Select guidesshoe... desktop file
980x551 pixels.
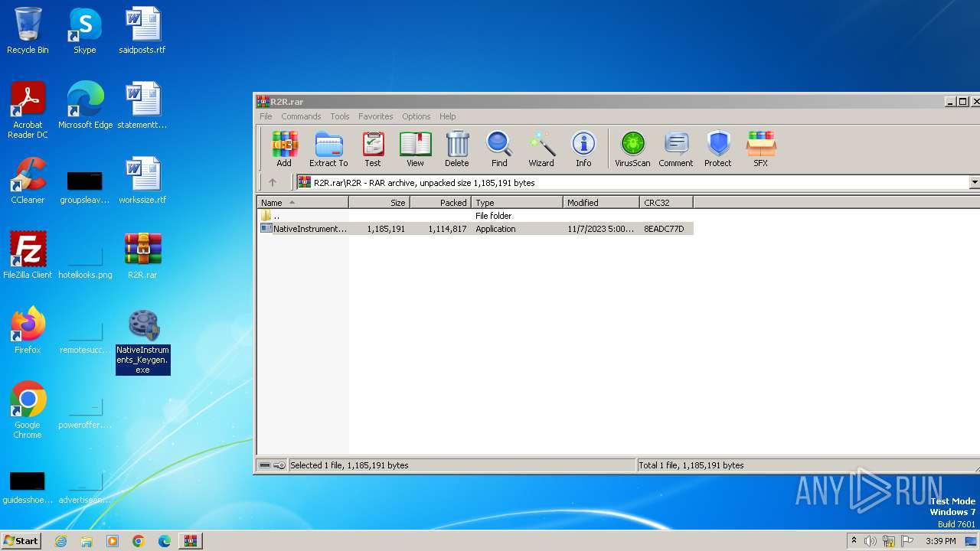[x=28, y=488]
